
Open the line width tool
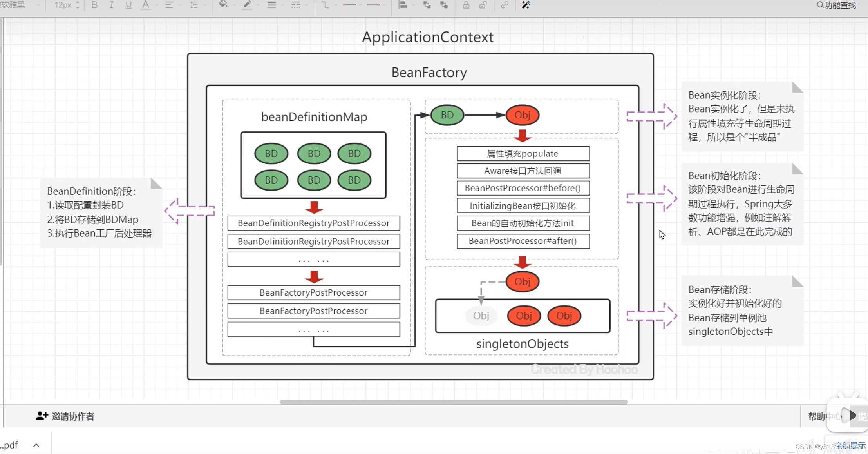[x=271, y=5]
